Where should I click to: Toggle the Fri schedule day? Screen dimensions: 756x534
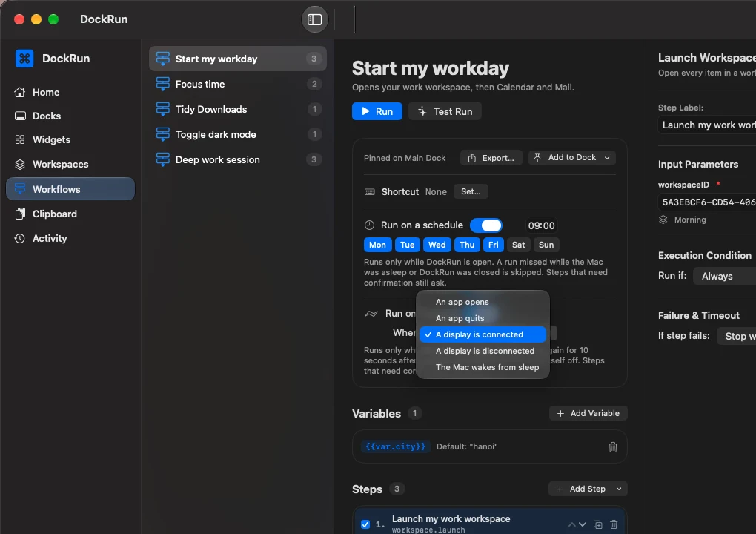(493, 245)
